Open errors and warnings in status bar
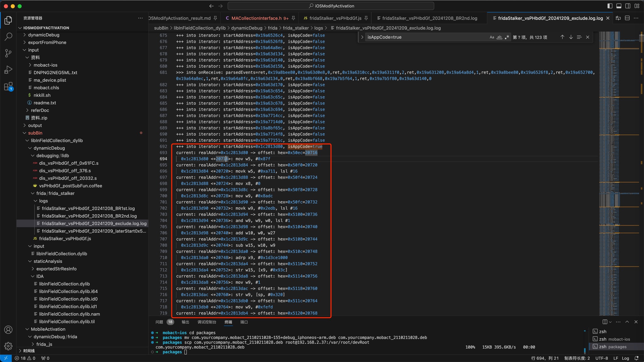The image size is (644, 362). click(25, 358)
